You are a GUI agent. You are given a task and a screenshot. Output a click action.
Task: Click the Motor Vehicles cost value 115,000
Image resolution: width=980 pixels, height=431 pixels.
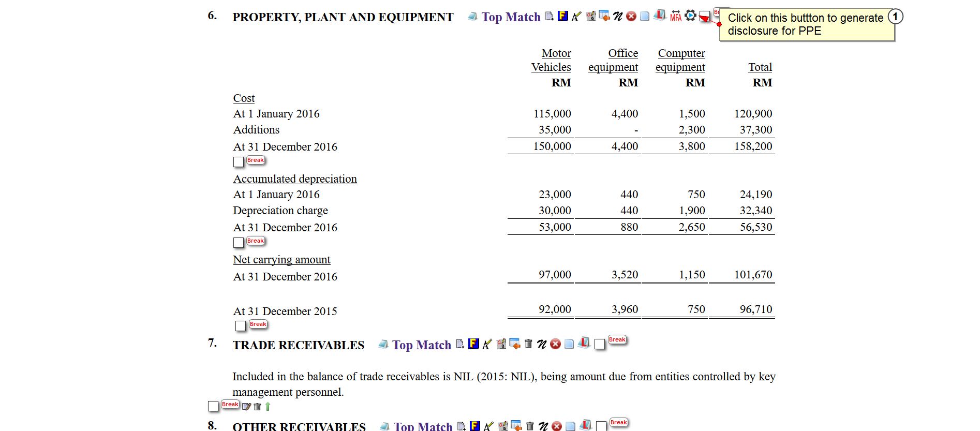pos(552,114)
